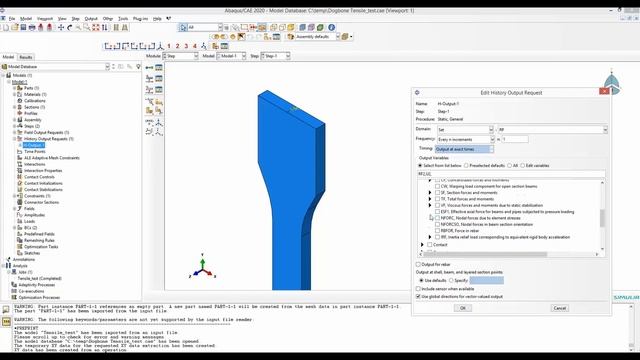Apply view number 2 in Views toolbar
The image size is (640, 360).
pos(178,46)
